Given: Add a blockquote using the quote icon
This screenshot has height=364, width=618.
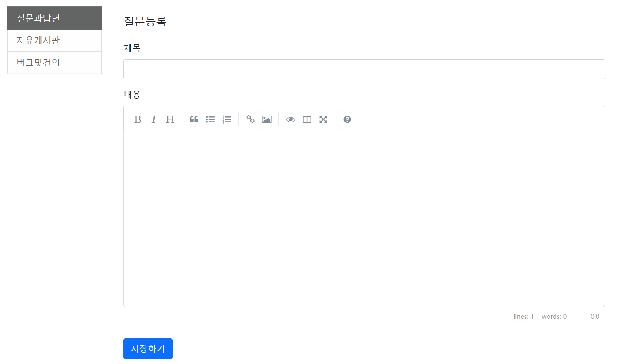Looking at the screenshot, I should click(194, 119).
